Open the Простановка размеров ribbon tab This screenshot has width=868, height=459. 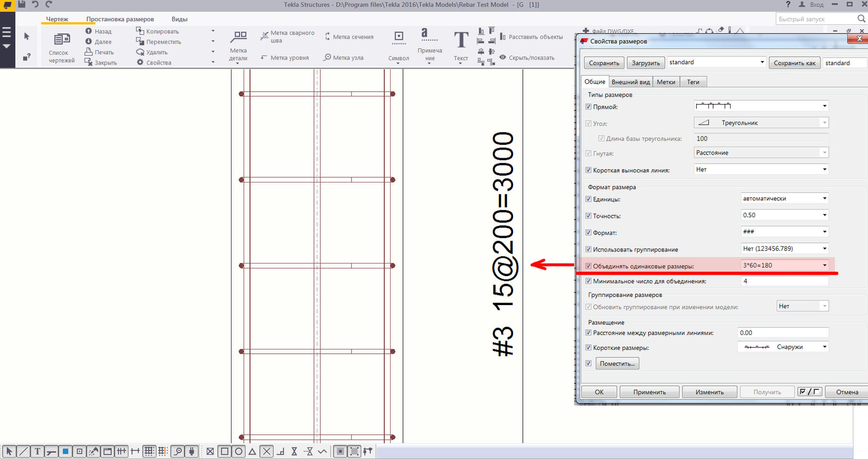coord(120,19)
